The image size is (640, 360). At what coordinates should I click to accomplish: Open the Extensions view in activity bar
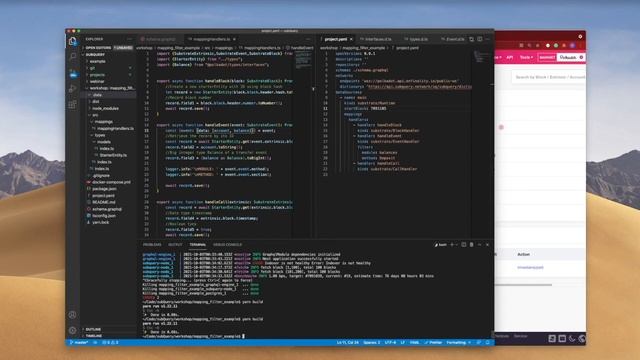tap(73, 104)
